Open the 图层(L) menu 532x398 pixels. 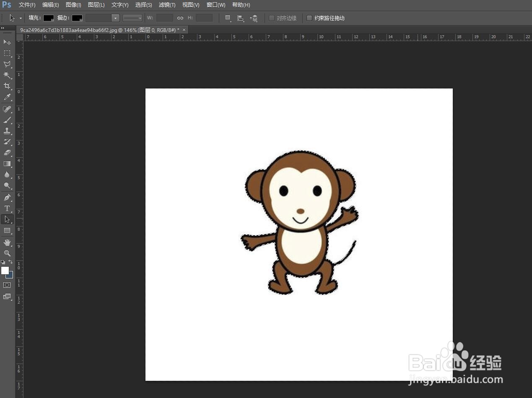96,5
